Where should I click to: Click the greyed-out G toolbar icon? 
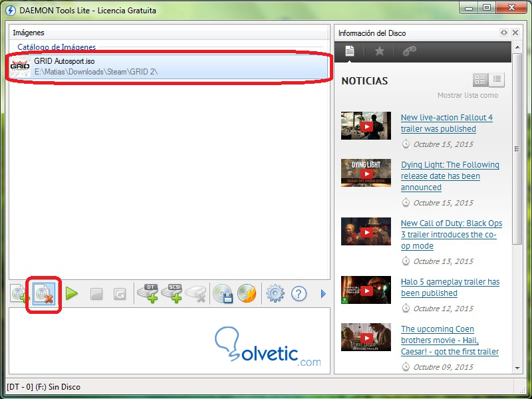tap(120, 294)
